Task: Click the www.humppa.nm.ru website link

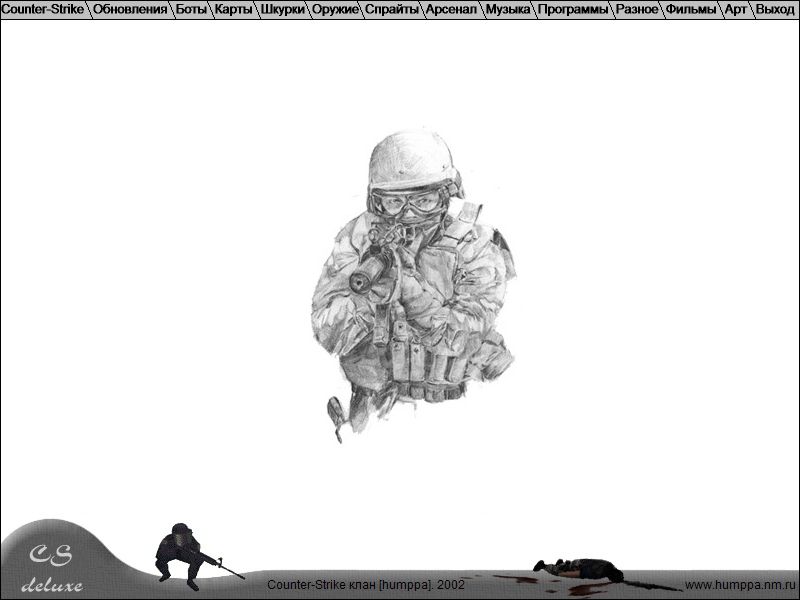Action: (x=740, y=585)
